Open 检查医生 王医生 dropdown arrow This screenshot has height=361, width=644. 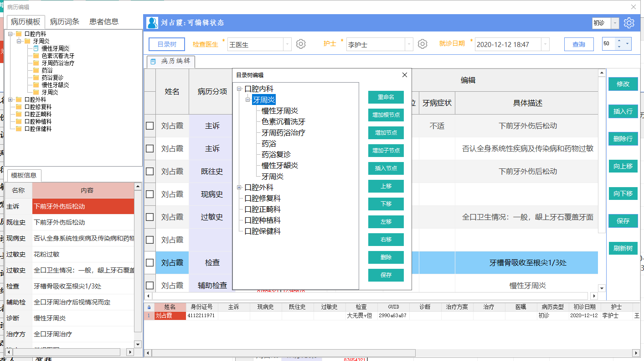coord(287,44)
